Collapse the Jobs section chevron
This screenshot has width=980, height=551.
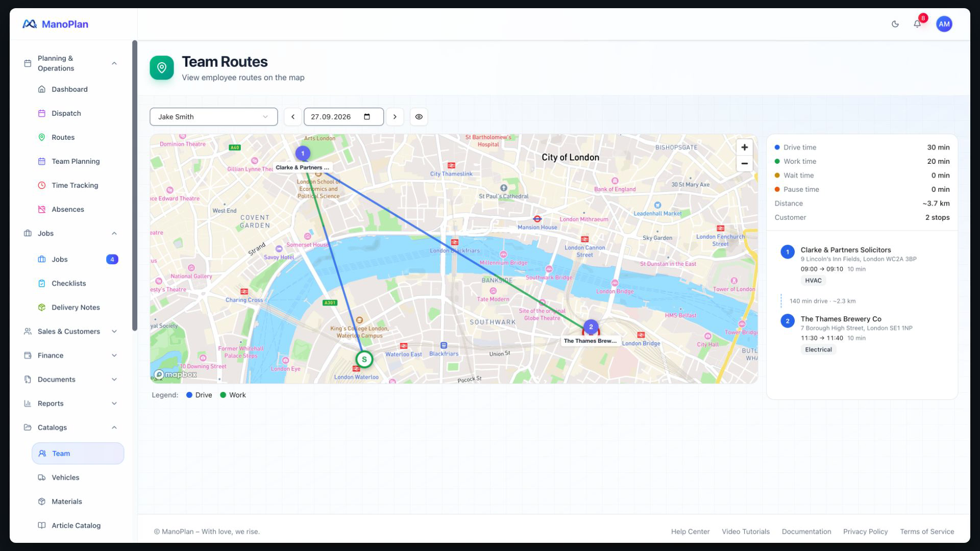point(114,233)
